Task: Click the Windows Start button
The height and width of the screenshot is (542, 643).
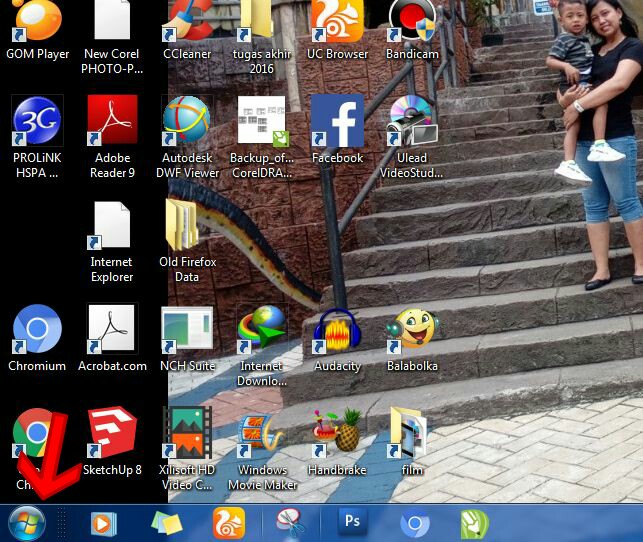Action: pos(27,524)
